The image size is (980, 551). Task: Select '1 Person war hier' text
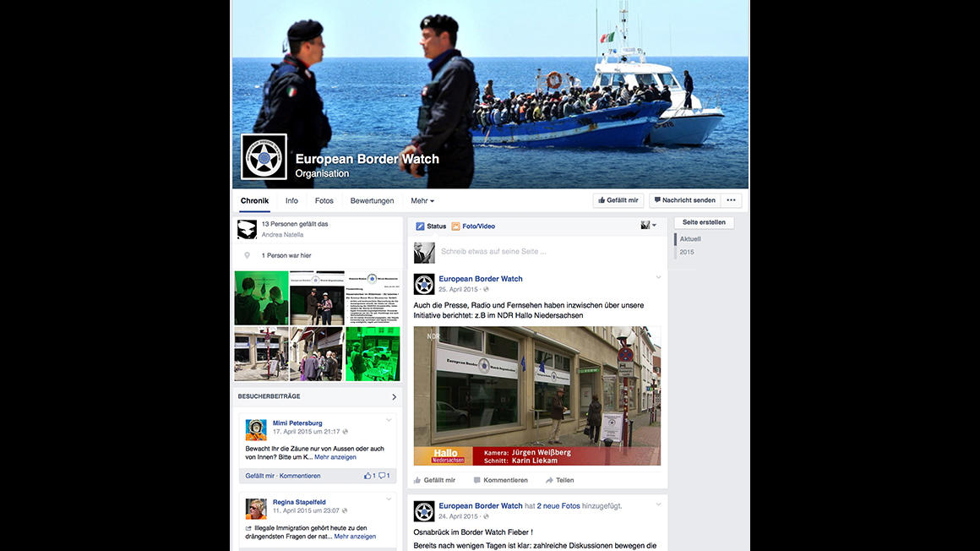click(286, 255)
